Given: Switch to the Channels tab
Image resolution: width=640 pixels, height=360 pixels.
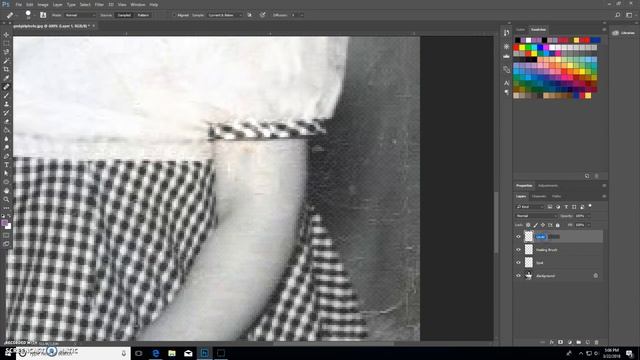Looking at the screenshot, I should click(x=539, y=196).
